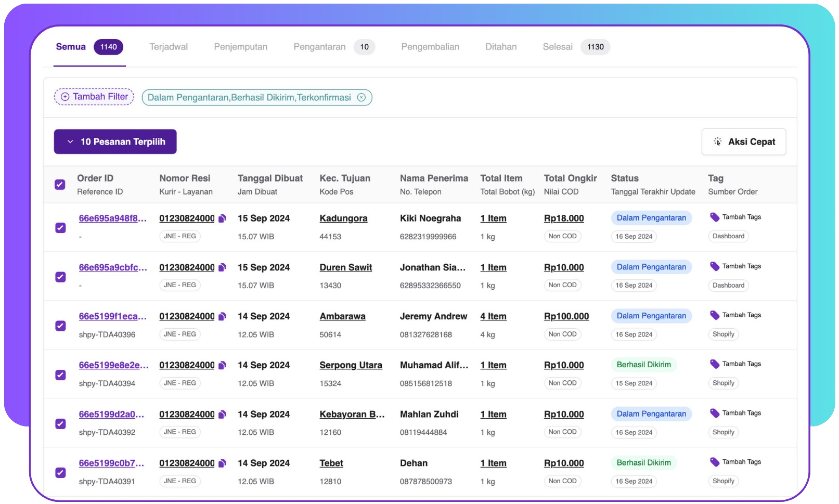Click Rp100.000 shipping cost link
Screen dimensions: 839x504
(566, 316)
